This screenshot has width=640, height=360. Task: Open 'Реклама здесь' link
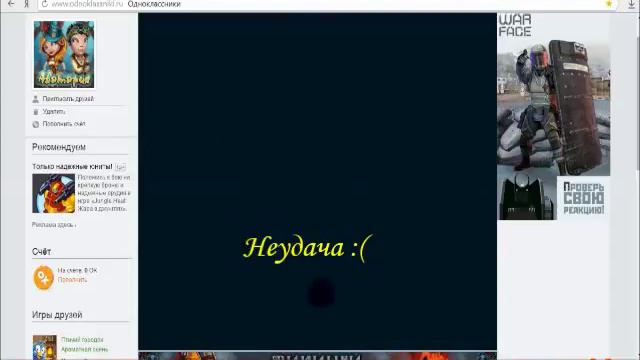54,225
